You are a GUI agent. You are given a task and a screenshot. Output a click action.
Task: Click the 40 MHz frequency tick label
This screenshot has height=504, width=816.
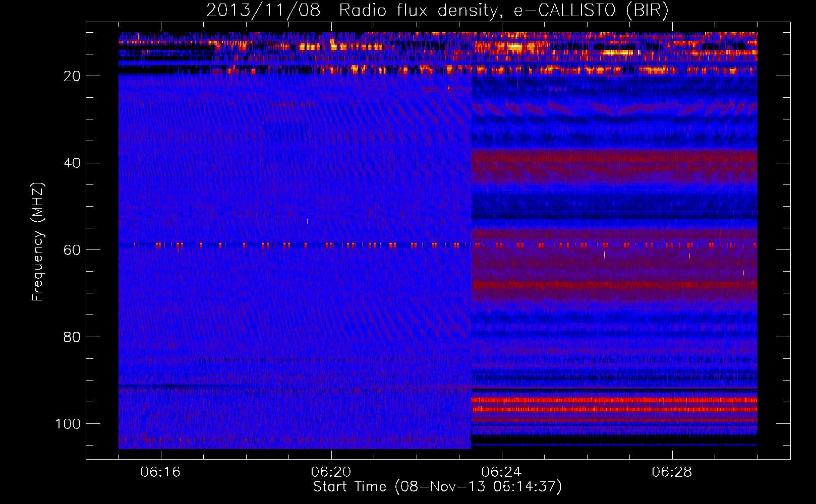coord(72,163)
